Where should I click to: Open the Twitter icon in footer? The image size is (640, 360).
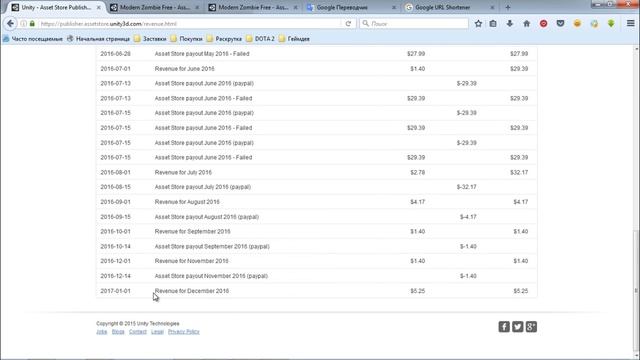point(518,327)
